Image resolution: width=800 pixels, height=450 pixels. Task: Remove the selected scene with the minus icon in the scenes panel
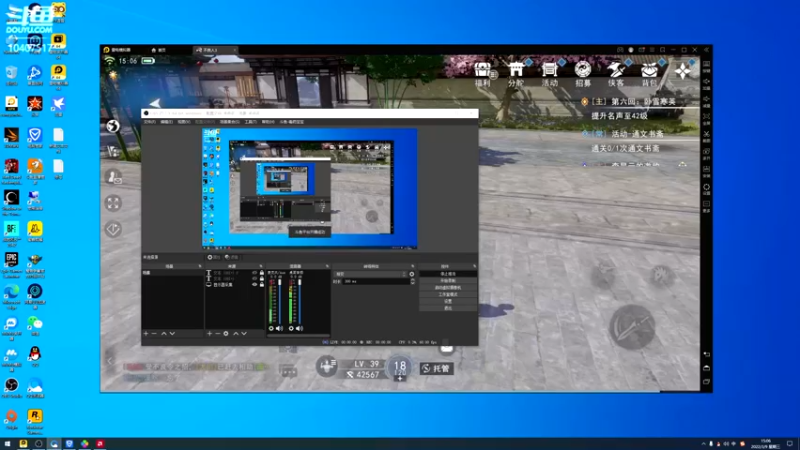coord(154,333)
